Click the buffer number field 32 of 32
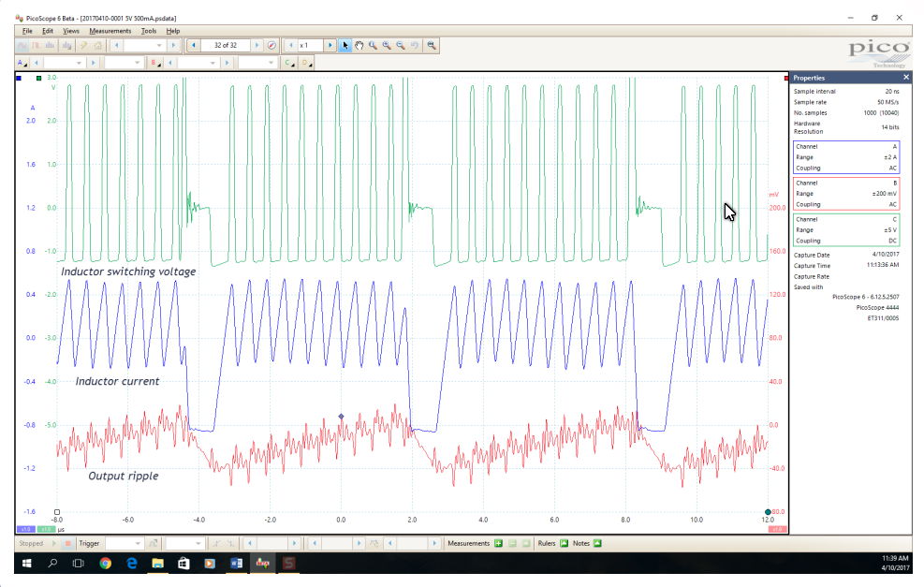 pos(226,45)
